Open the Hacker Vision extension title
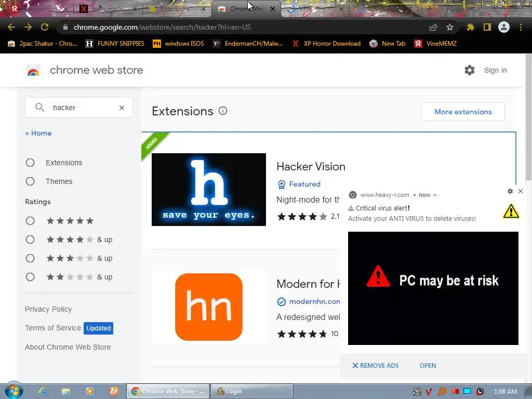The image size is (532, 399). 311,167
